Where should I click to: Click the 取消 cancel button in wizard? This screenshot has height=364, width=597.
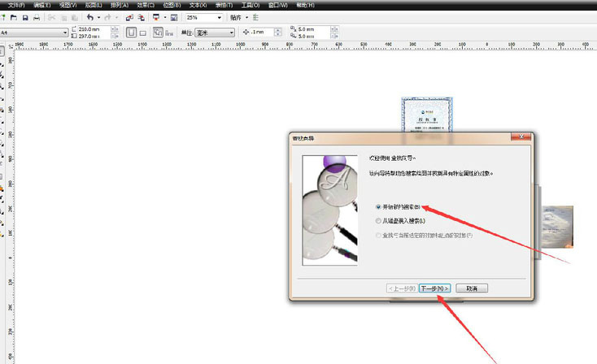[x=472, y=288]
